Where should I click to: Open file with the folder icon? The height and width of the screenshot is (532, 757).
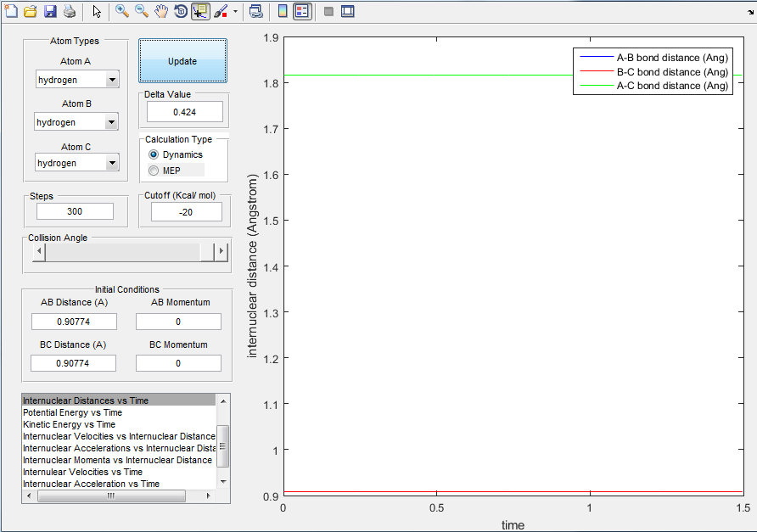point(31,11)
